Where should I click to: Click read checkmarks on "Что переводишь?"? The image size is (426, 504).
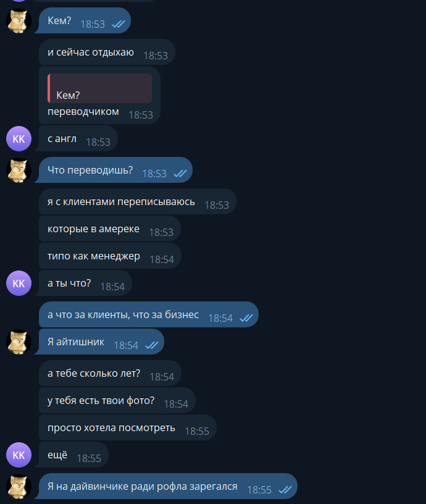click(x=180, y=174)
